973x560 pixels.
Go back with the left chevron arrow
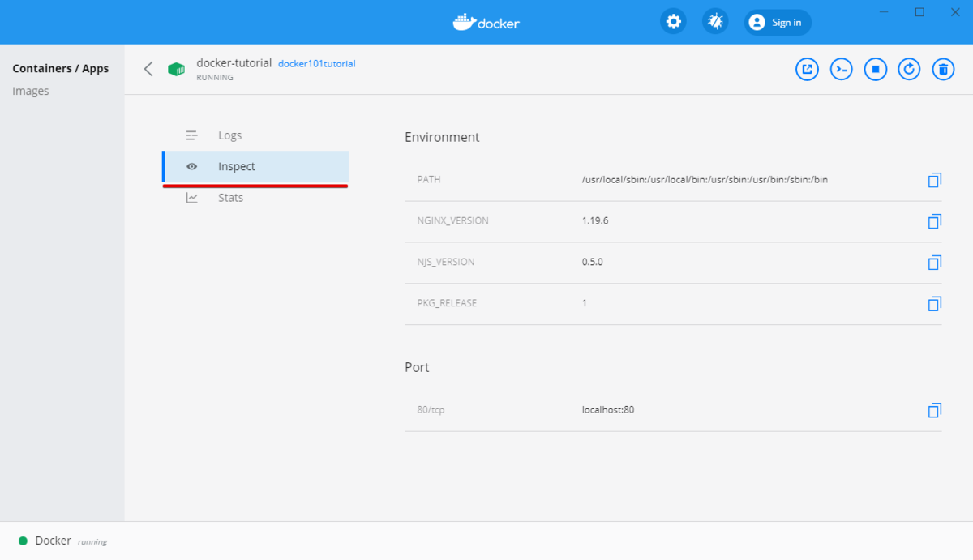[148, 69]
